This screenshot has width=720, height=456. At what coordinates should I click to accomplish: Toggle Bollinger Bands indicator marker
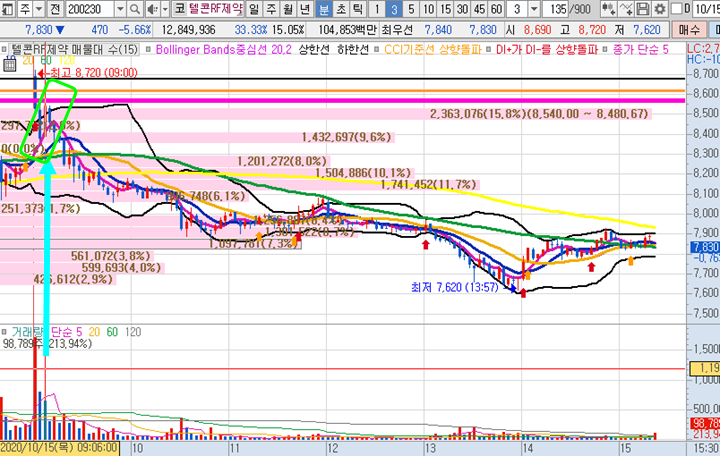[x=148, y=50]
